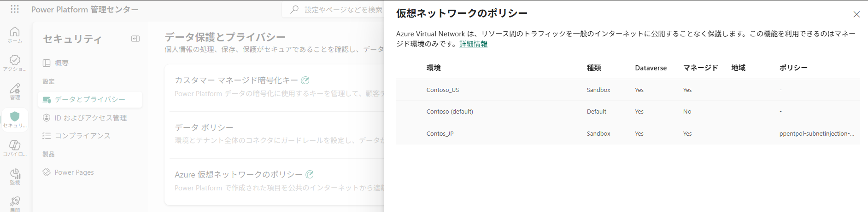Image resolution: width=868 pixels, height=212 pixels.
Task: Select セキュリティ shield in the left rail
Action: [15, 120]
